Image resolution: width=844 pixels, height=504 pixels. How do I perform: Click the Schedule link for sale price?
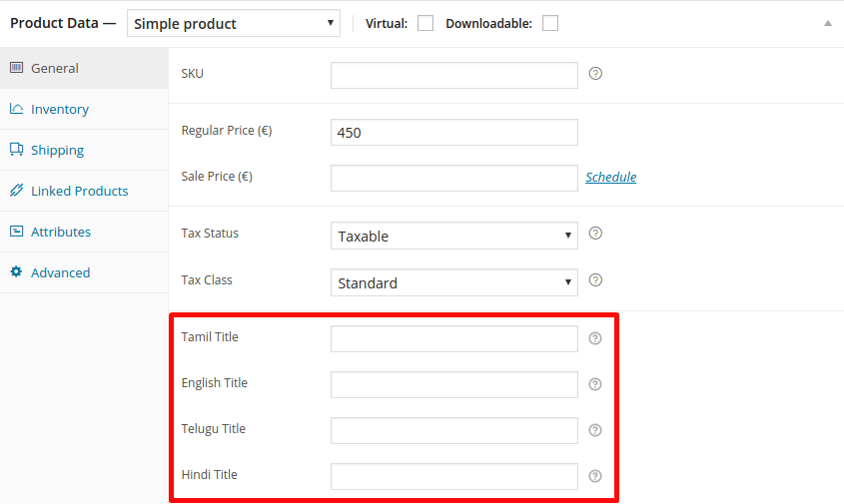(x=610, y=177)
